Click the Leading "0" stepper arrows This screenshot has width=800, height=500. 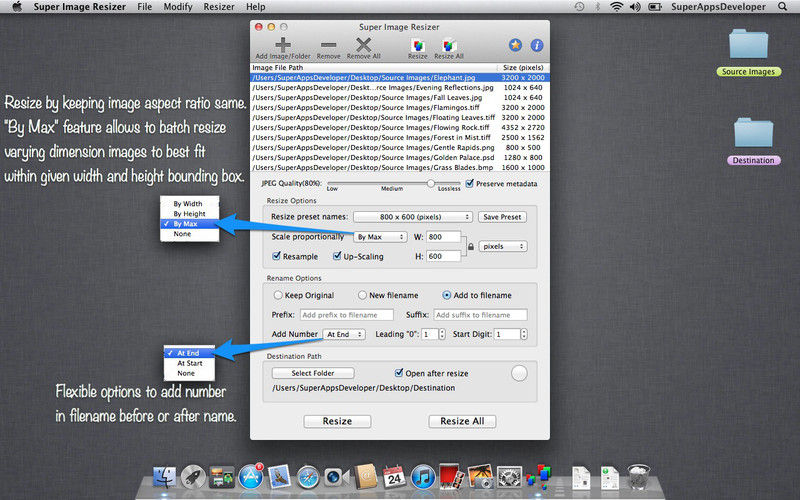pos(442,334)
